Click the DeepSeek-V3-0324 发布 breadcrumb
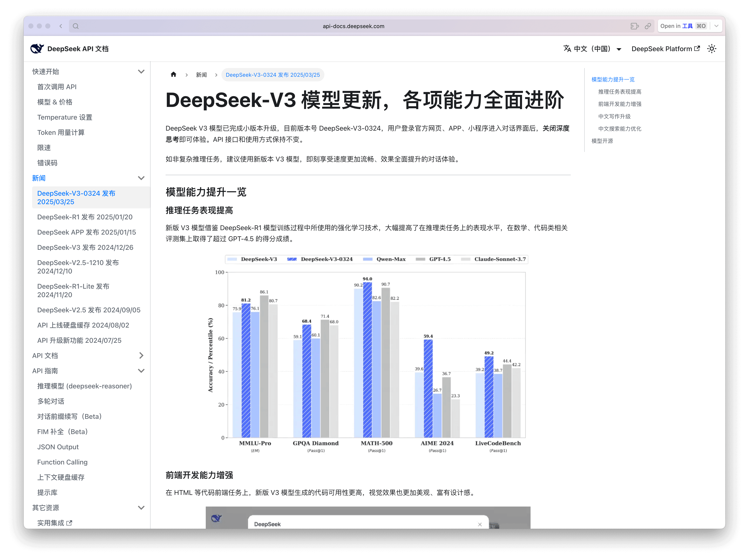 pos(273,75)
